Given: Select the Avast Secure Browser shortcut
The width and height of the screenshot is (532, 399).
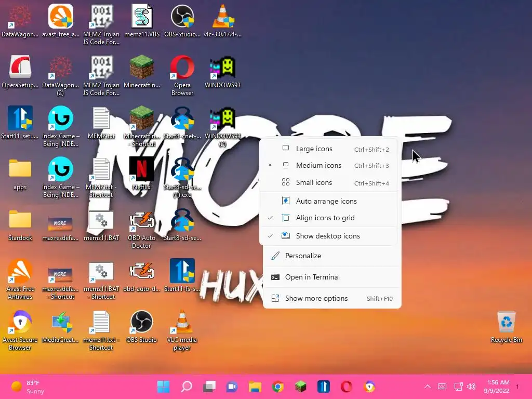Looking at the screenshot, I should coord(20,330).
